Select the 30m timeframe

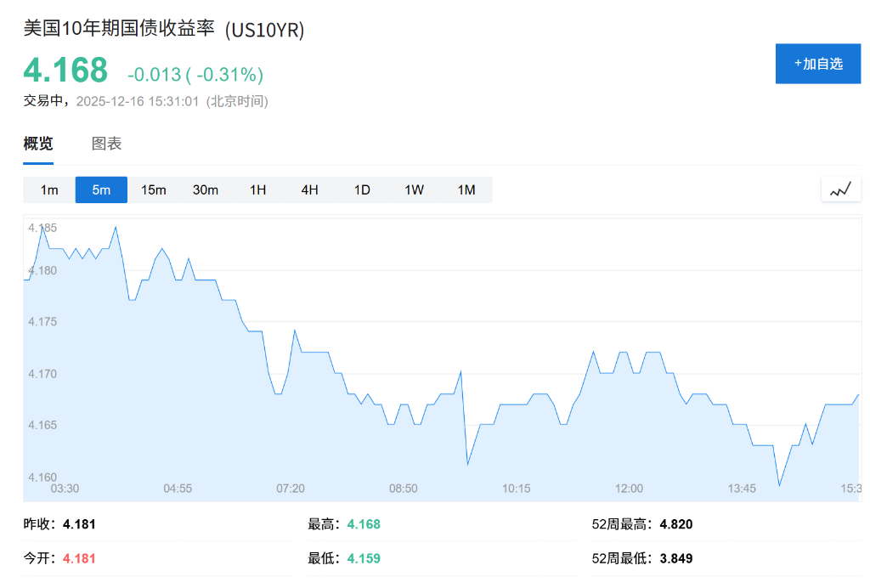tap(206, 189)
